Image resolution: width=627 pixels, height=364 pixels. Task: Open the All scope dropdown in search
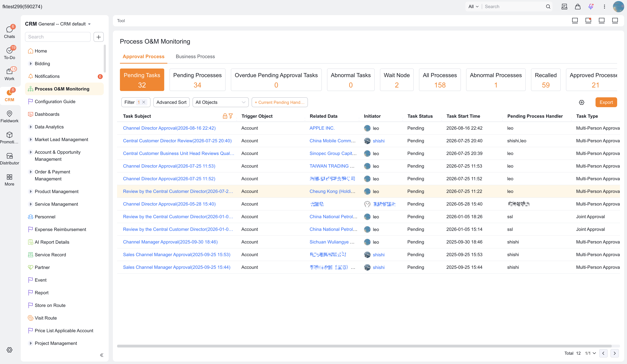(473, 6)
